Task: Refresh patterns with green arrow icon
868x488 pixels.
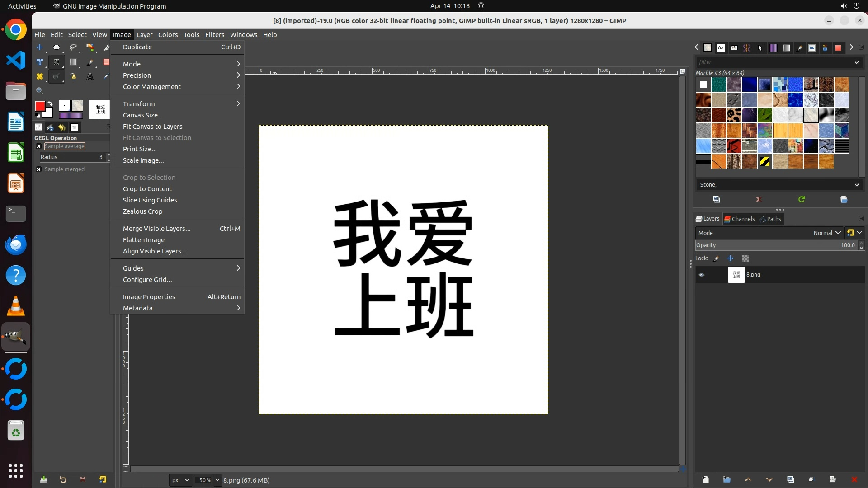Action: pos(801,199)
